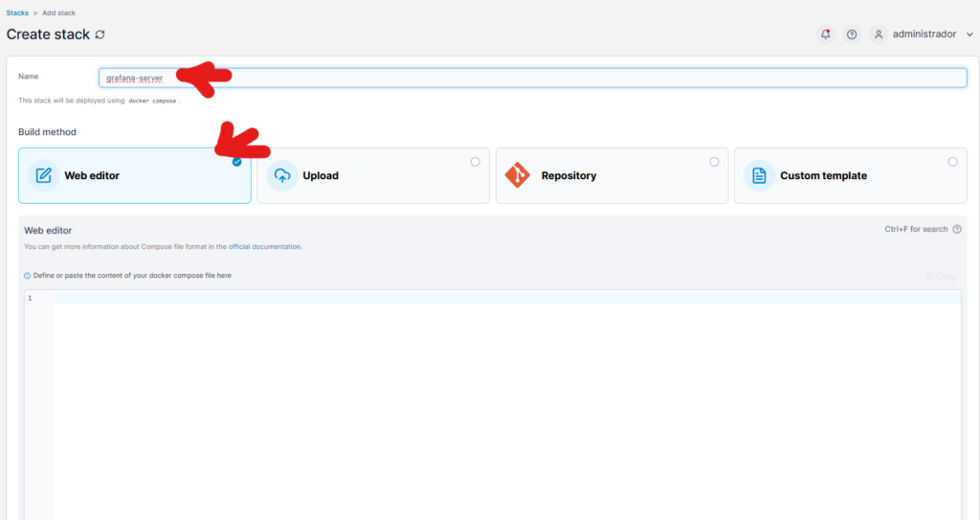Click the Web editor pencil icon
980x520 pixels.
(x=43, y=175)
